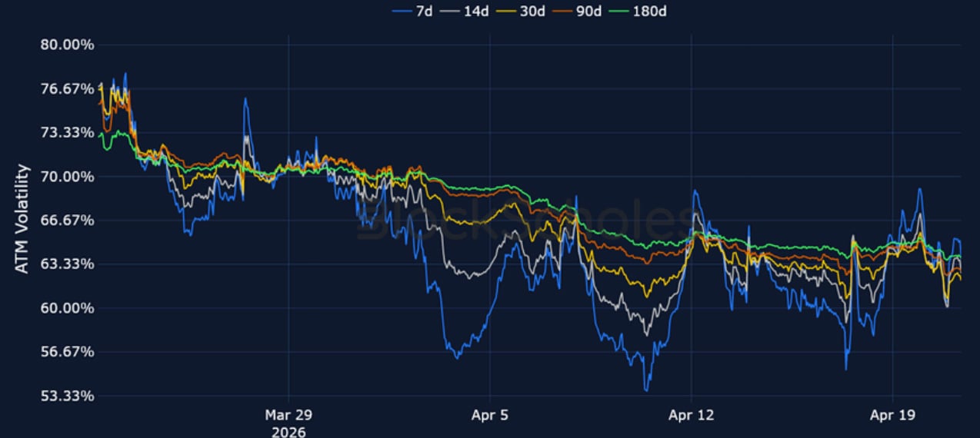The height and width of the screenshot is (438, 980).
Task: Pick the Apr 19 x-axis label
Action: click(892, 415)
